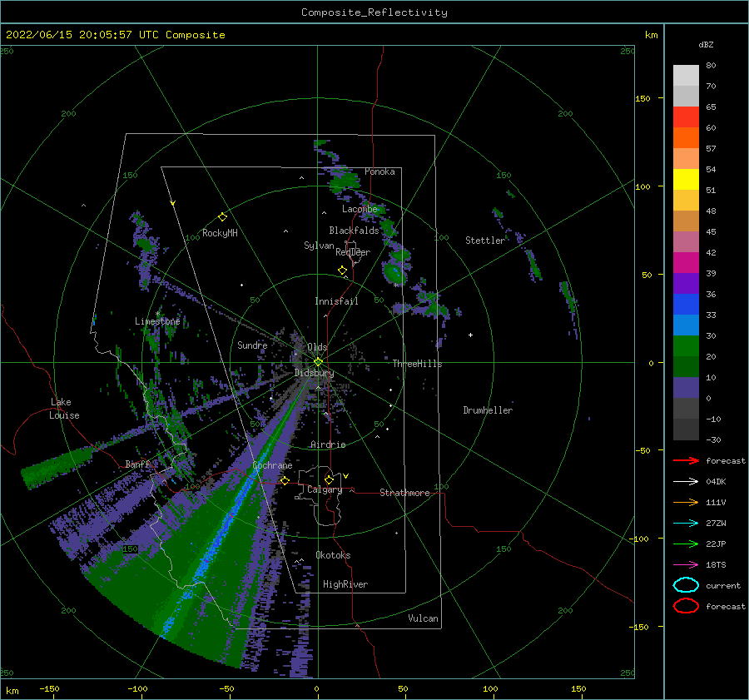
Task: Click the yellow radar site diamond at Didsbury
Action: (x=318, y=362)
